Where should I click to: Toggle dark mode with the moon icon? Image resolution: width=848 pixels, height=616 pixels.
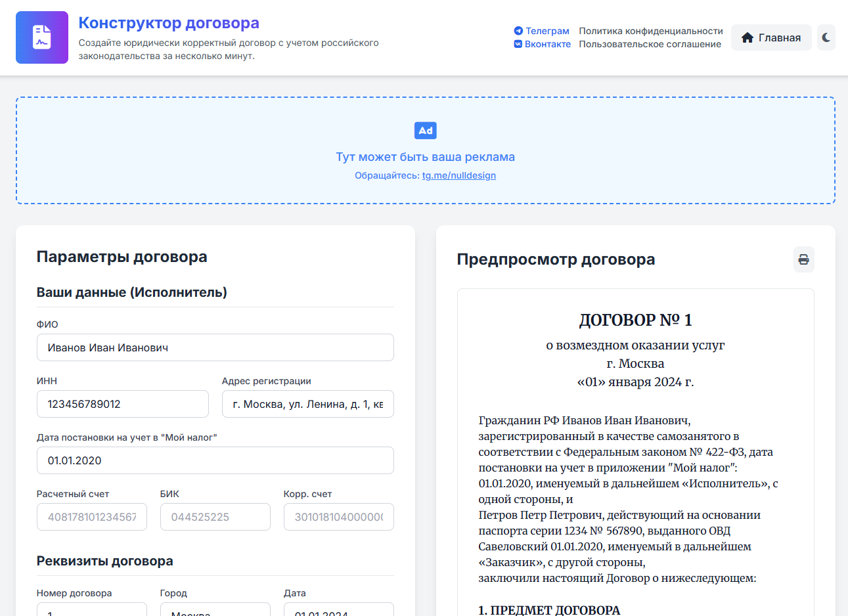pos(826,37)
